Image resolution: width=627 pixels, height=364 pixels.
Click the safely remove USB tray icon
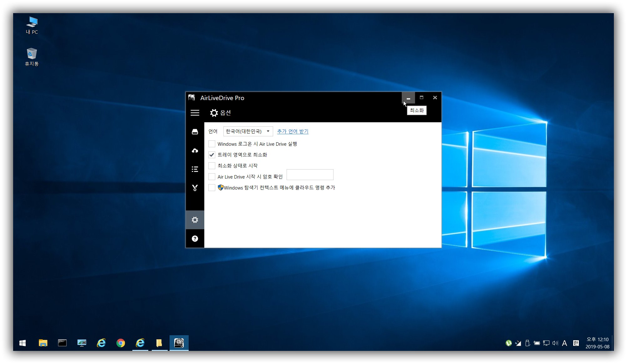(x=528, y=343)
